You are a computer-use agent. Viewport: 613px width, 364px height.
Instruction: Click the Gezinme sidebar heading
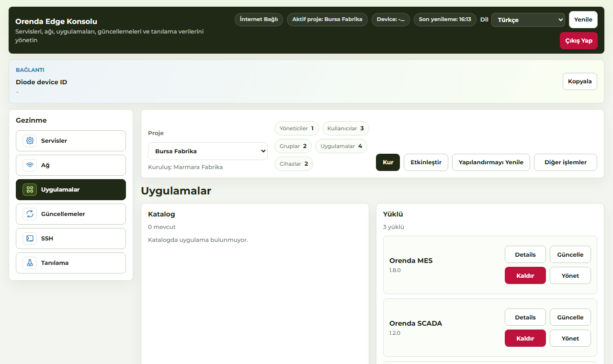coord(31,120)
